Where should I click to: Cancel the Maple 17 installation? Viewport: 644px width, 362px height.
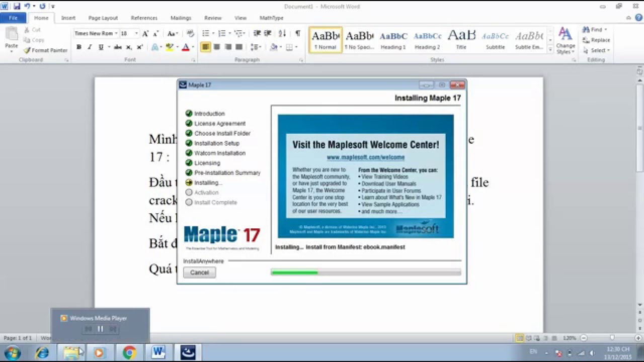tap(200, 273)
